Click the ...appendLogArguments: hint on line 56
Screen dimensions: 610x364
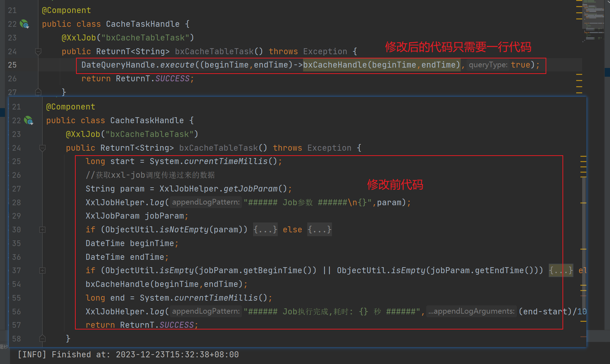pos(471,311)
